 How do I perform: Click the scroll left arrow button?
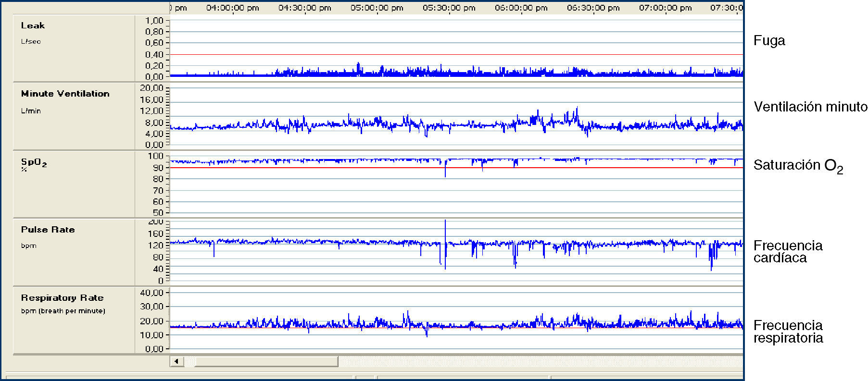tap(176, 361)
